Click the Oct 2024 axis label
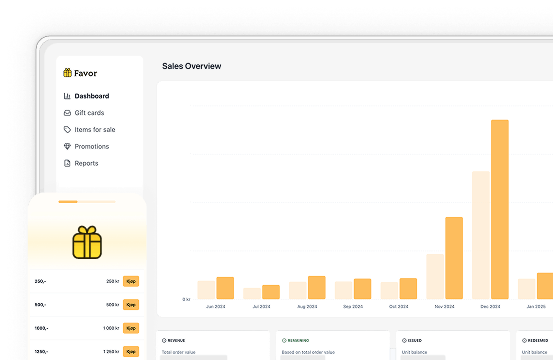 coord(399,306)
